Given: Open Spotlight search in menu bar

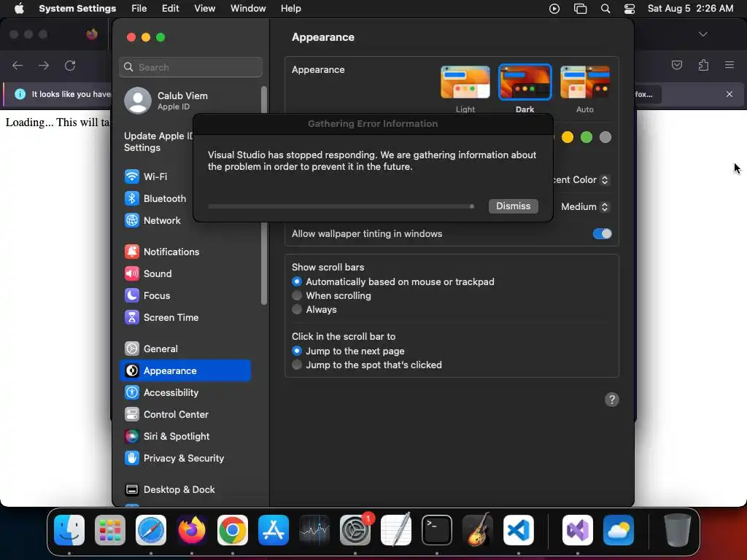Looking at the screenshot, I should point(605,9).
